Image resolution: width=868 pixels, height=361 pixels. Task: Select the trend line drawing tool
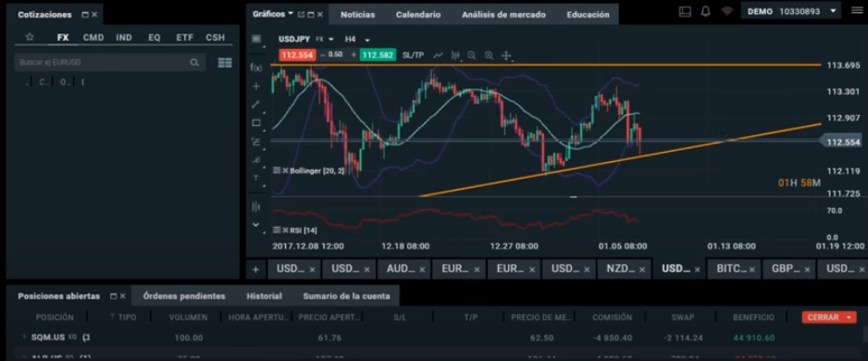point(255,104)
